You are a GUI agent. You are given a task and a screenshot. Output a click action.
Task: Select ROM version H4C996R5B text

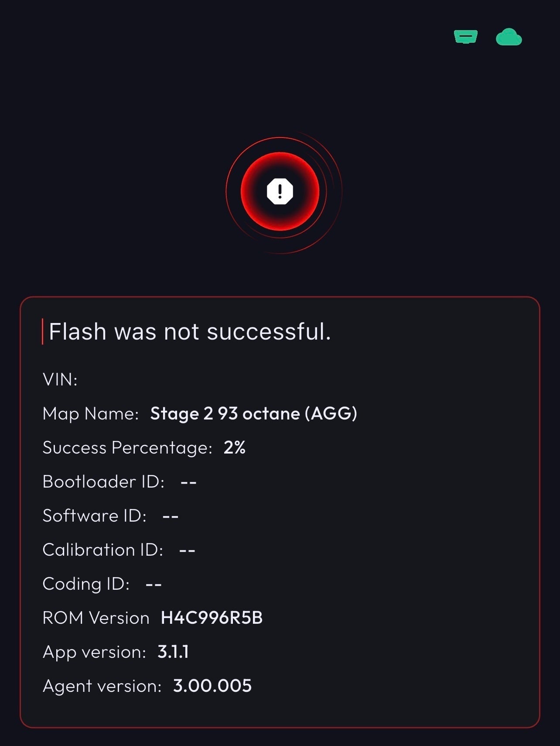(212, 618)
